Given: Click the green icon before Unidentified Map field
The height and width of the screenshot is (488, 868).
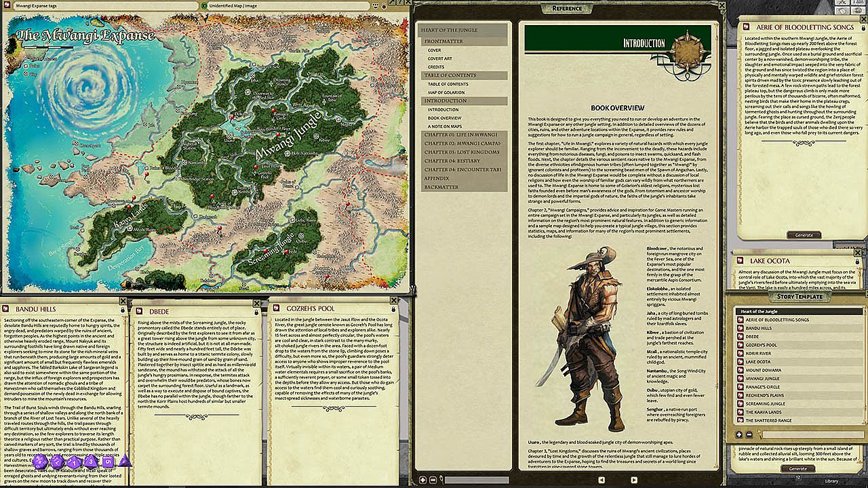Looking at the screenshot, I should pyautogui.click(x=204, y=5).
